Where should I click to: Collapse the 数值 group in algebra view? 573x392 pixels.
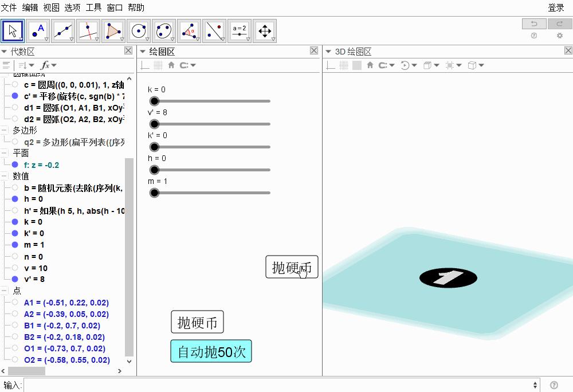point(5,176)
